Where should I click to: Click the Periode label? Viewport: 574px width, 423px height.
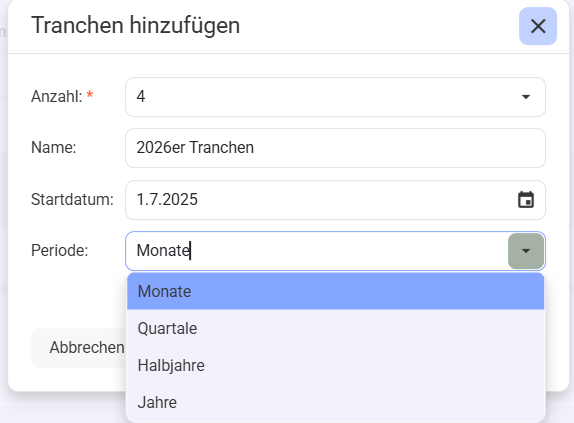[59, 251]
